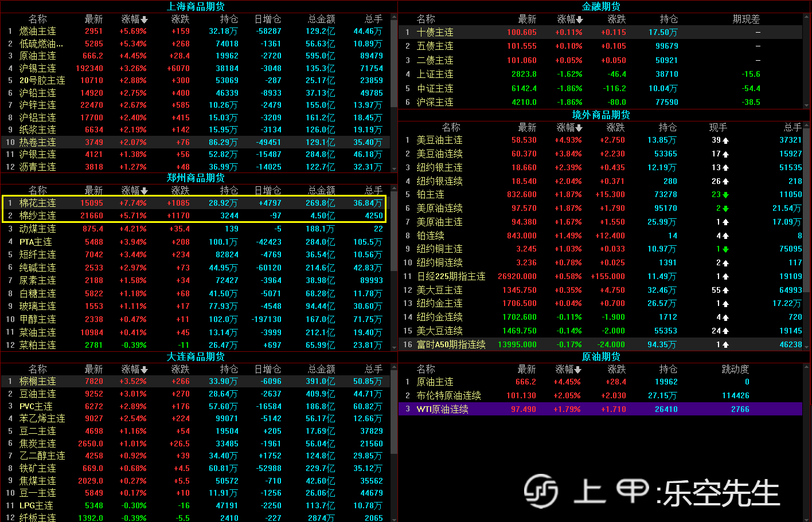
Task: Click scroll-down arrow of 金融期货 list
Action: 806,104
